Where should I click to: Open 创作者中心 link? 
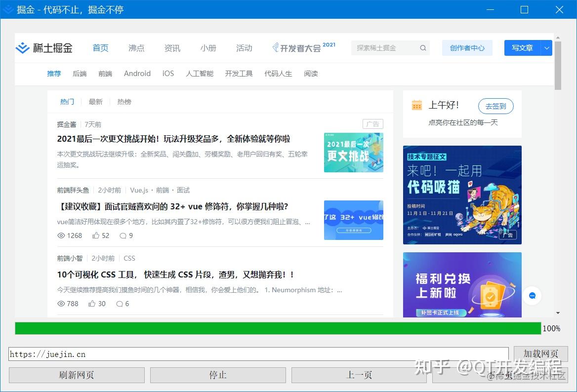466,48
